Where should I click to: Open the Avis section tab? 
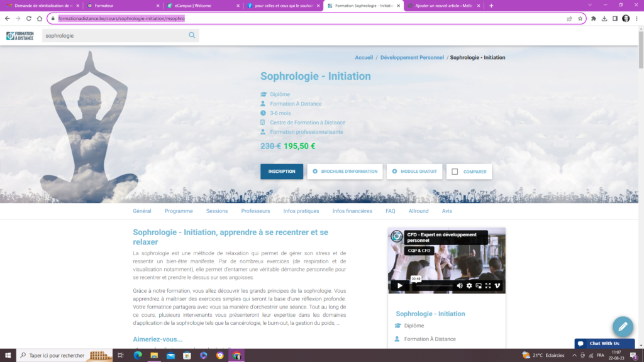(x=447, y=211)
